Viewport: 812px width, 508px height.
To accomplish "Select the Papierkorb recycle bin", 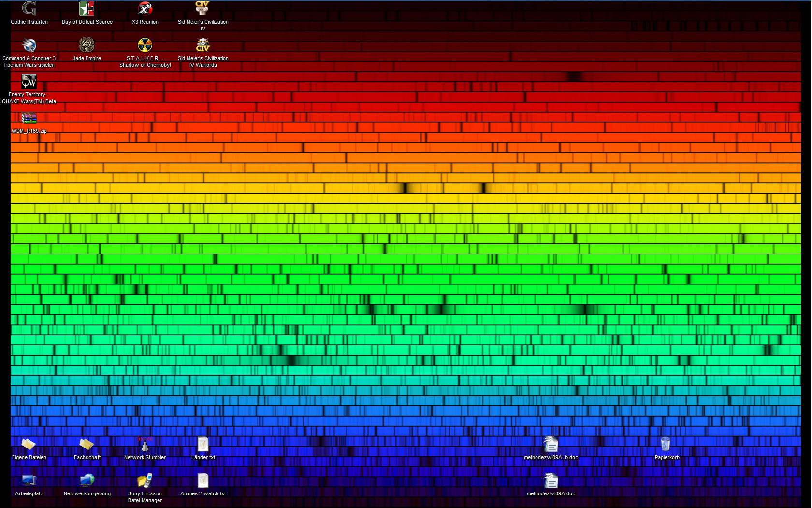I will click(667, 445).
